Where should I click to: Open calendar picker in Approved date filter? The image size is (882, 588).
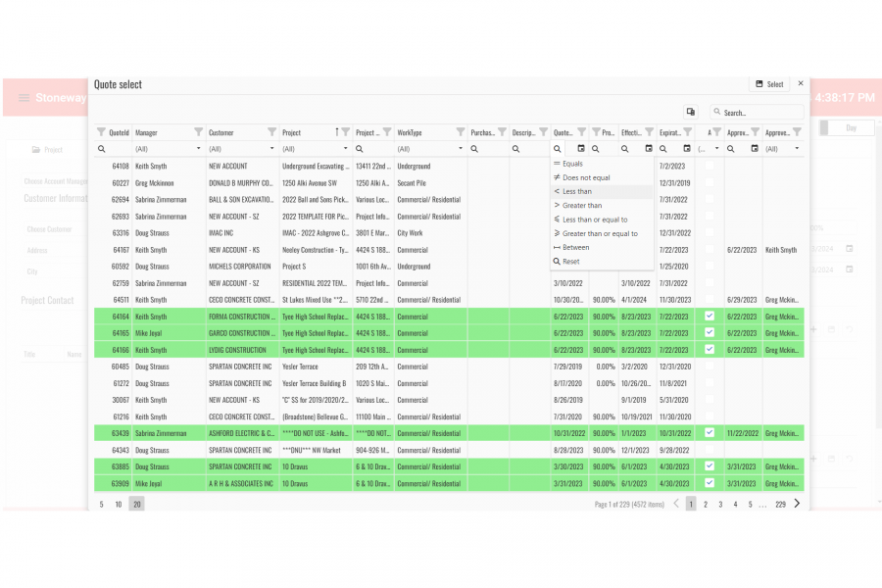tap(755, 149)
